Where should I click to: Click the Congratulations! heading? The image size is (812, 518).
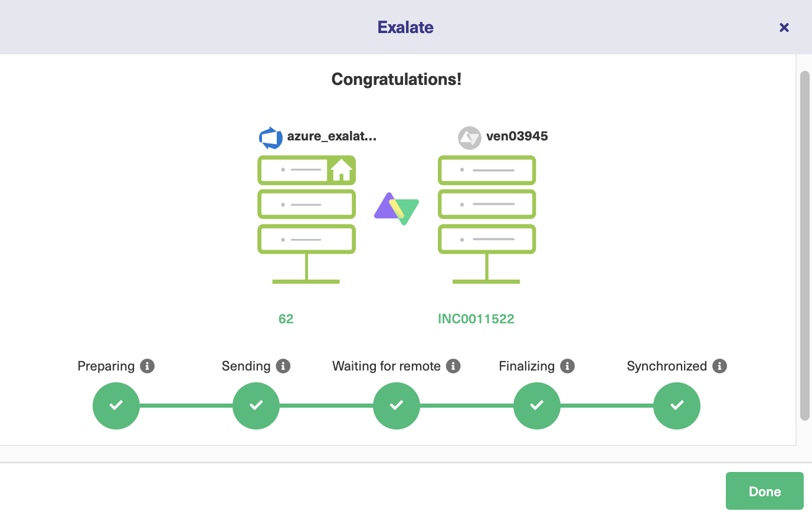tap(397, 79)
